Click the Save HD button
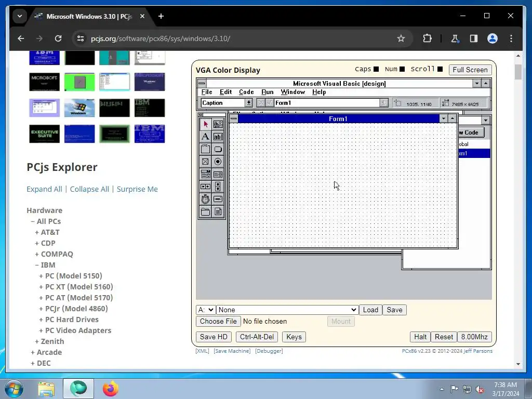This screenshot has width=532, height=399. [x=214, y=337]
